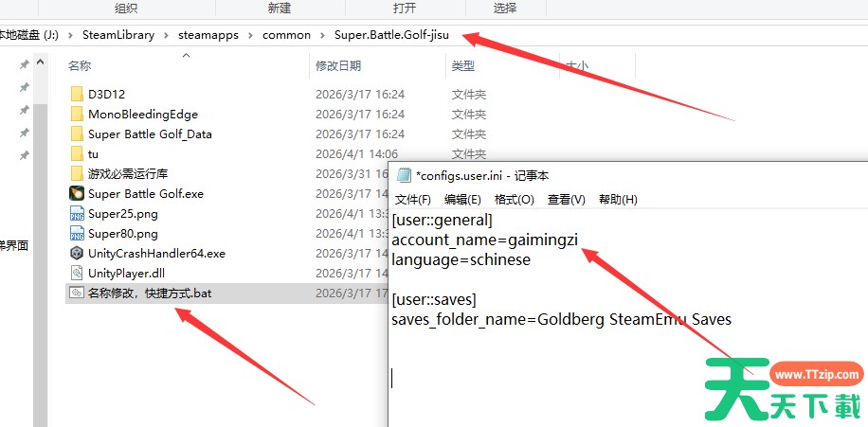Click the language=schinese line in Notepad
Image resolution: width=868 pixels, height=427 pixels.
click(x=461, y=259)
